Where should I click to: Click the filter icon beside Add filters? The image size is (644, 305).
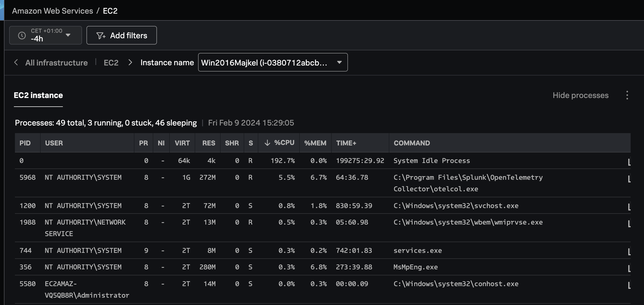pos(101,35)
